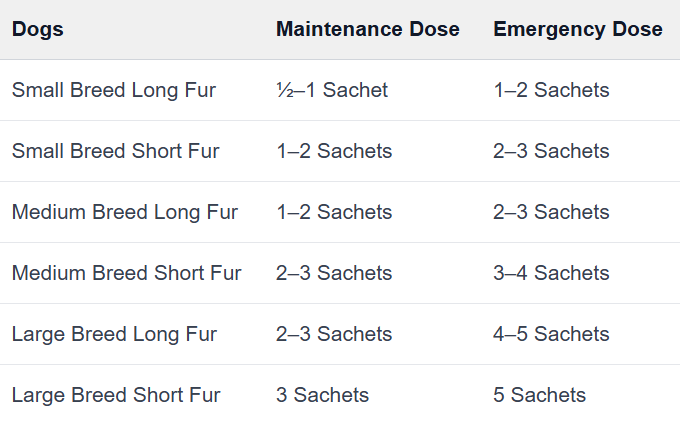Click the ½–1 Sachet maintenance dose cell
Image resolution: width=680 pixels, height=426 pixels.
(x=331, y=90)
